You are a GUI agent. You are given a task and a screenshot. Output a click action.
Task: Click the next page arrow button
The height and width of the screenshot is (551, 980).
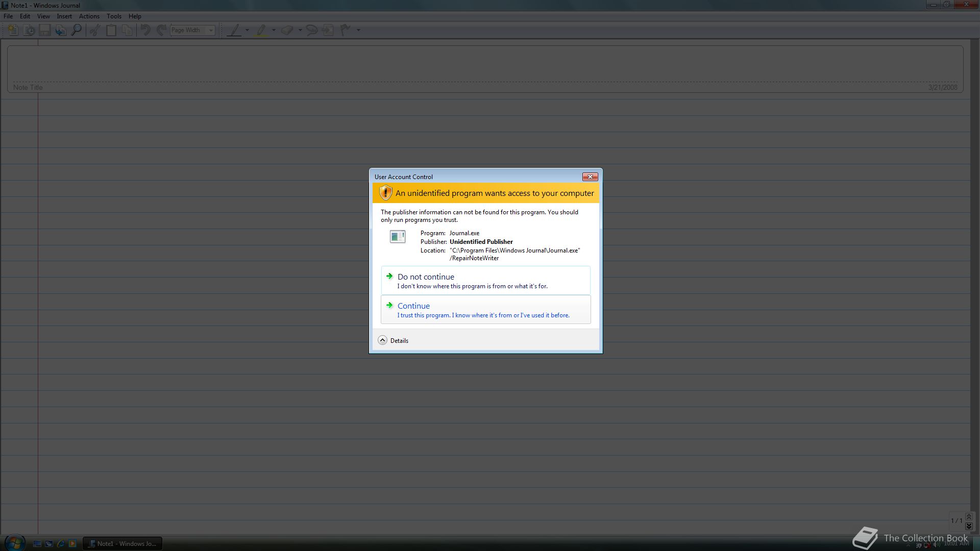point(969,526)
